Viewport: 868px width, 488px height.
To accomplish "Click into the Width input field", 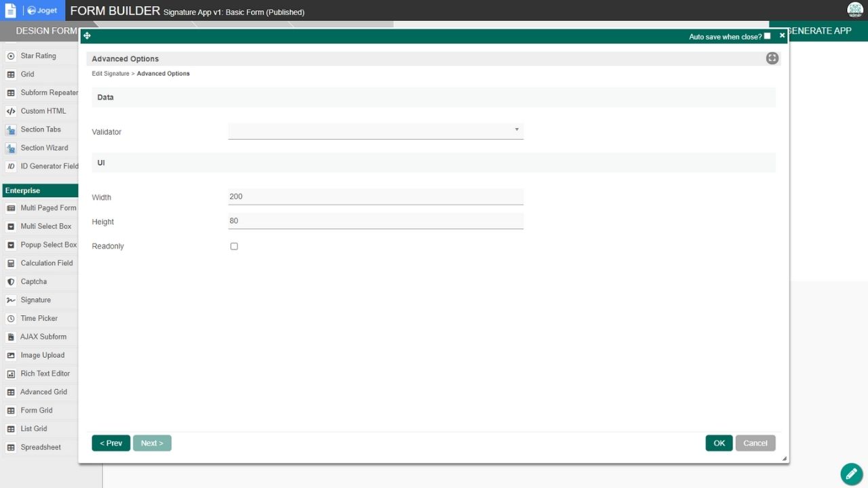I will point(376,197).
